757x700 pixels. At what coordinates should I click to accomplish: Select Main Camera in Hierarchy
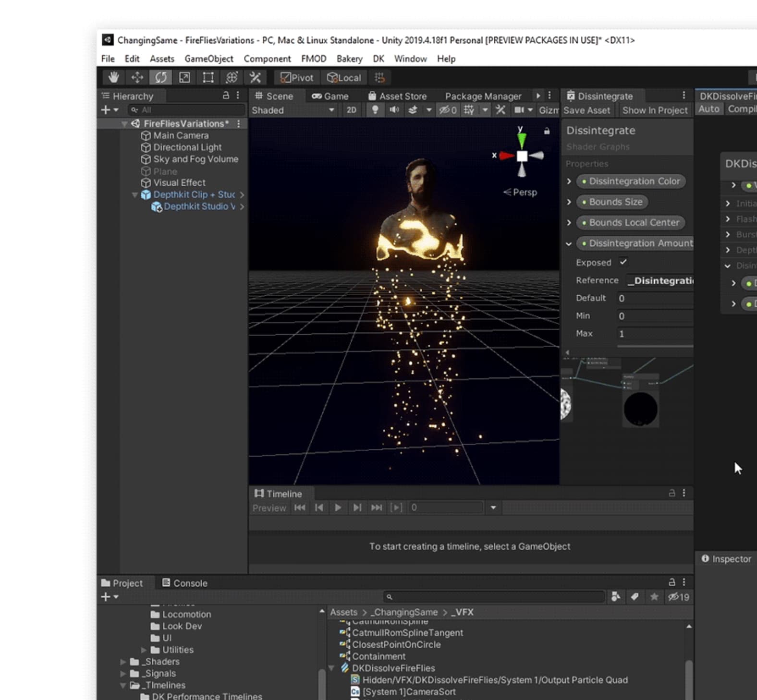pyautogui.click(x=181, y=135)
